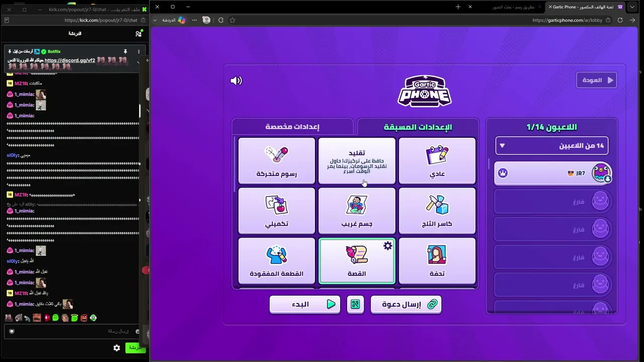Switch to the إعدادات مخصصة tab
The height and width of the screenshot is (362, 644).
pos(292,127)
